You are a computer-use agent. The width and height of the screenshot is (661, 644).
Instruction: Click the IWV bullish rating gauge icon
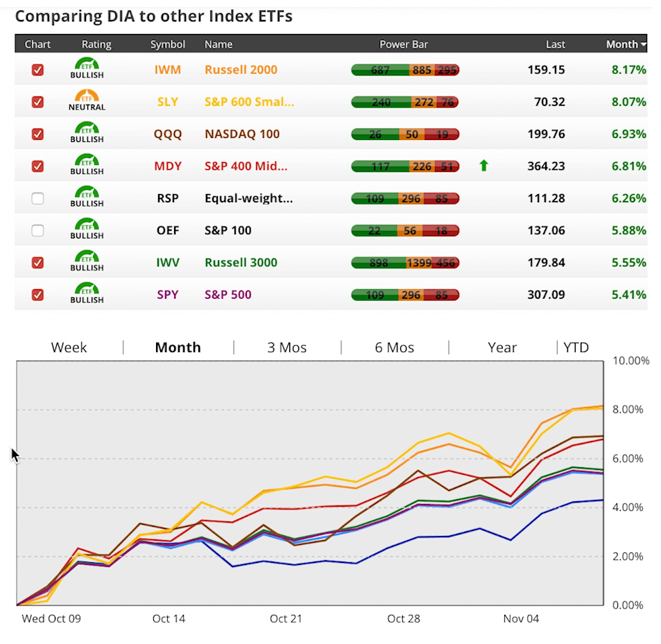tap(87, 261)
